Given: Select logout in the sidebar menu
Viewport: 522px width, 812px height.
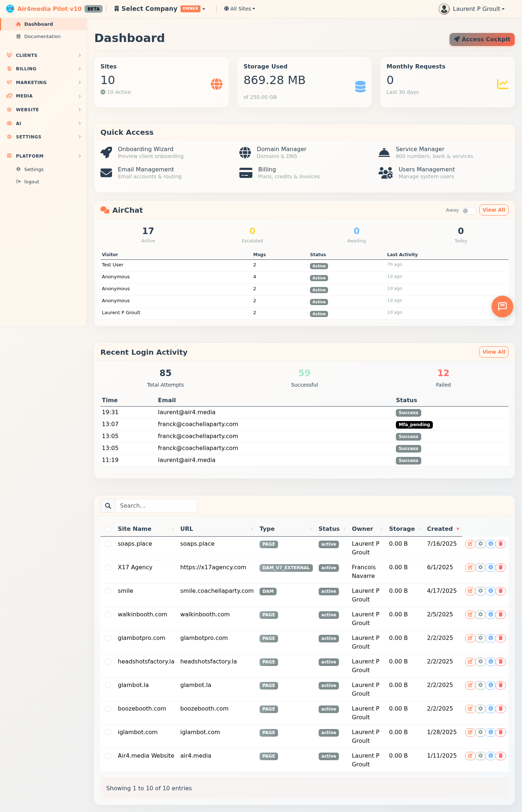Looking at the screenshot, I should tap(32, 182).
